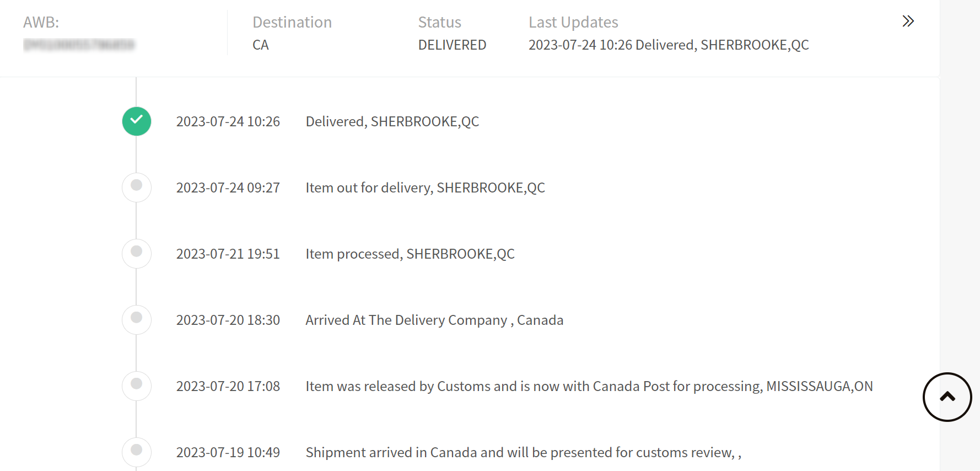Click the Delivered, SHERBROOKE,QC timeline entry
The height and width of the screenshot is (471, 980).
click(x=392, y=121)
